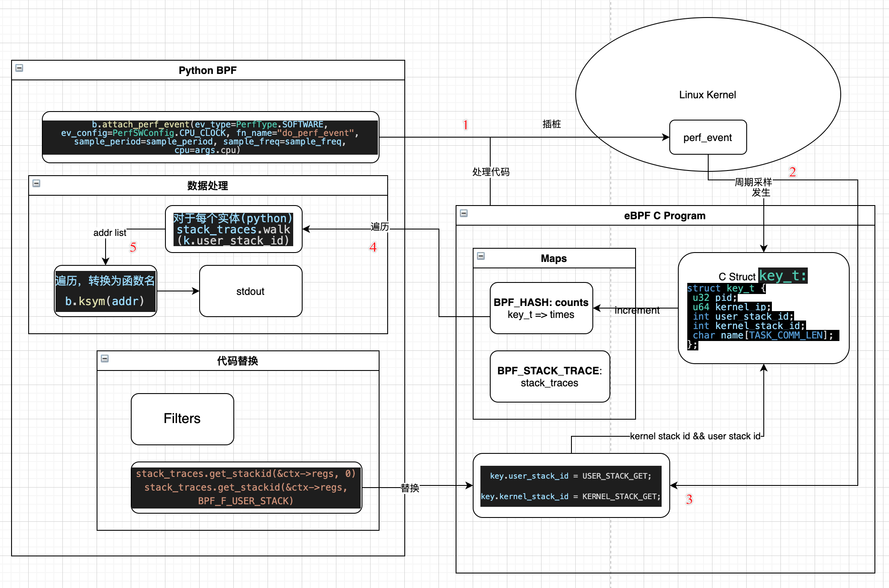Select the char name[TASK_COMM_LEN] line
889x588 pixels.
(763, 335)
